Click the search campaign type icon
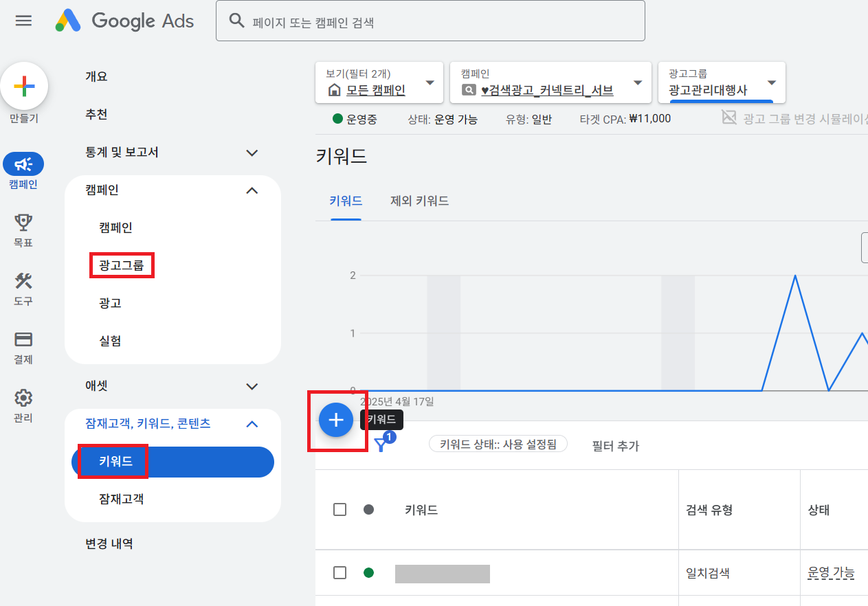This screenshot has width=868, height=606. click(x=469, y=90)
